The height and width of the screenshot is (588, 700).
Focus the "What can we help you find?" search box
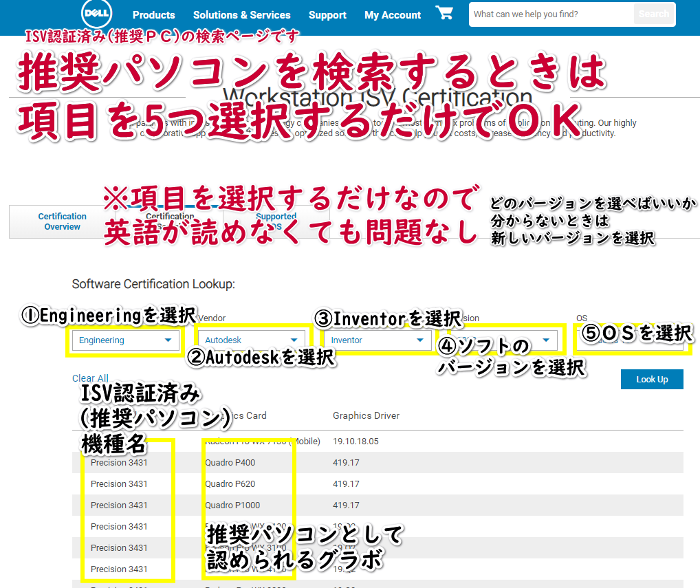[551, 14]
